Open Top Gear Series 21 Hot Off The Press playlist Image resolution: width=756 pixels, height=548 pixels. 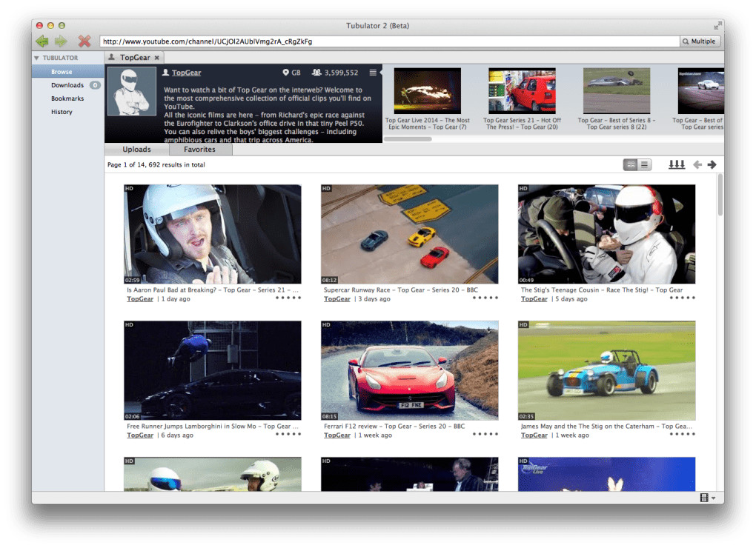pos(522,90)
